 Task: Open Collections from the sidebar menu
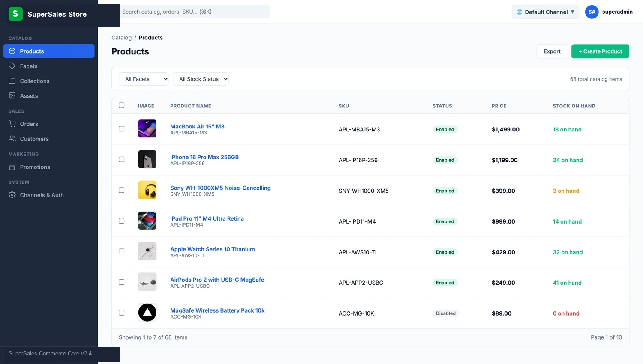pyautogui.click(x=49, y=81)
